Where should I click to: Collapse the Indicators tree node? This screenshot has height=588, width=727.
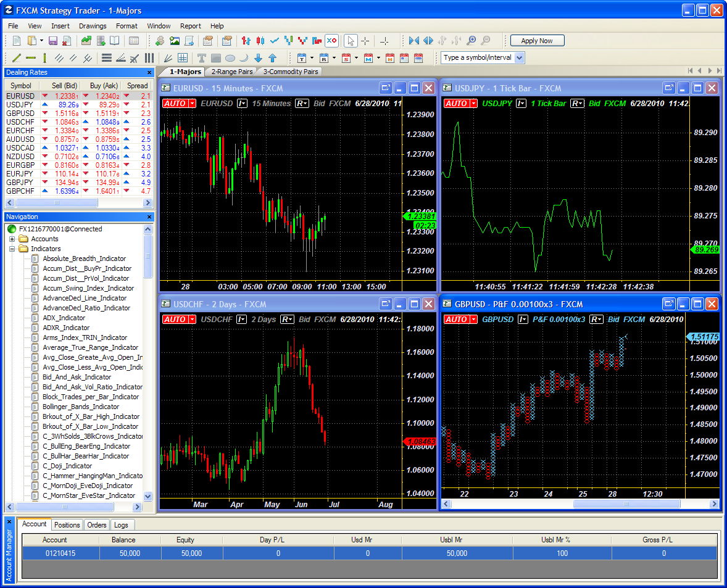12,249
